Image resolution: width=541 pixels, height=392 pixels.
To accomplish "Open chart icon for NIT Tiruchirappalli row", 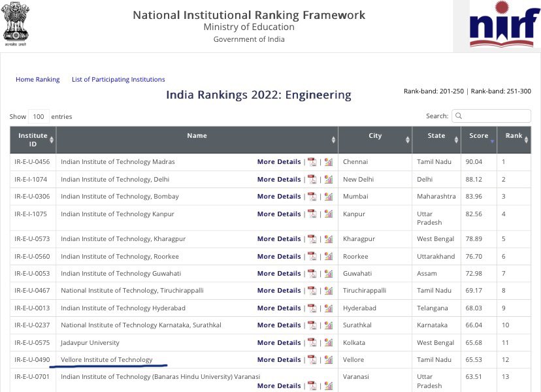I will (329, 291).
